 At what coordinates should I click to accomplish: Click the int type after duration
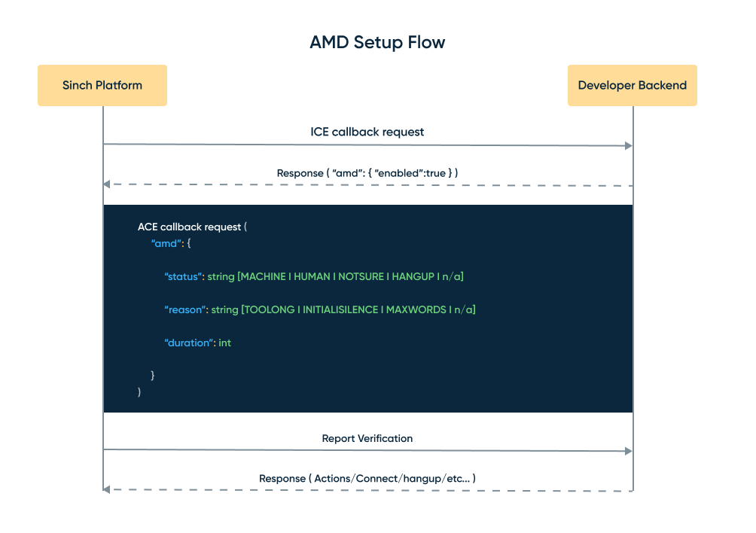coord(224,343)
